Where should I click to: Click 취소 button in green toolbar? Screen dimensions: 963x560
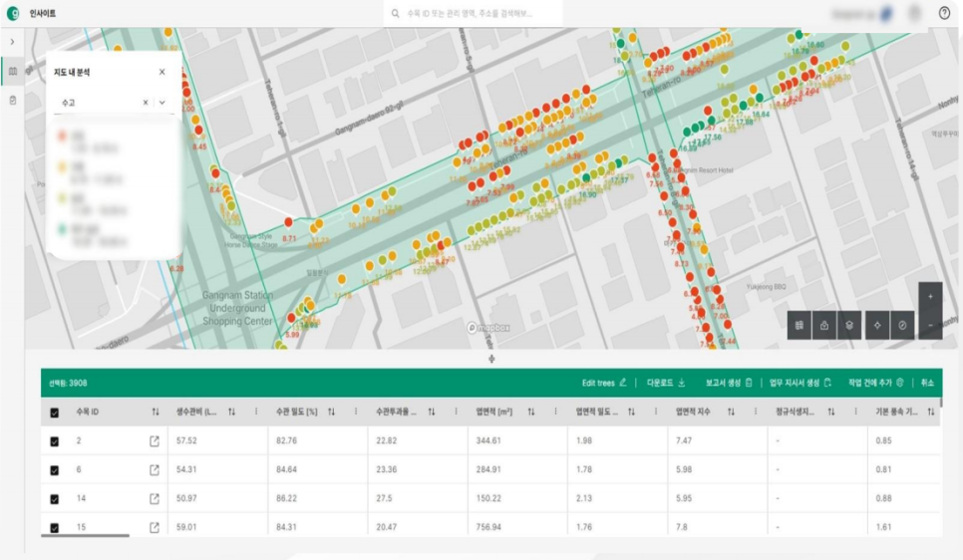(927, 383)
